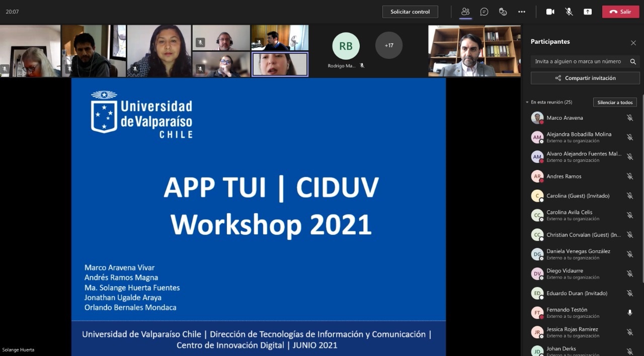Toggle the microphone mute icon
This screenshot has width=644, height=356.
pos(569,12)
